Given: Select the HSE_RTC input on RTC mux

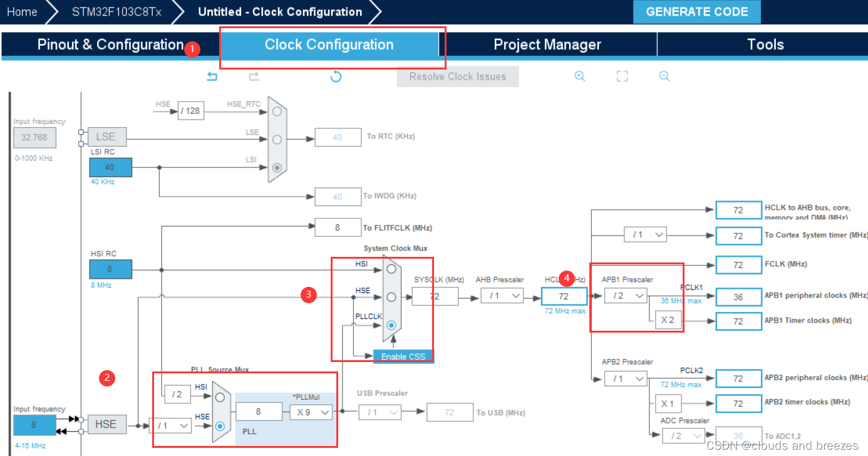Looking at the screenshot, I should coord(276,111).
